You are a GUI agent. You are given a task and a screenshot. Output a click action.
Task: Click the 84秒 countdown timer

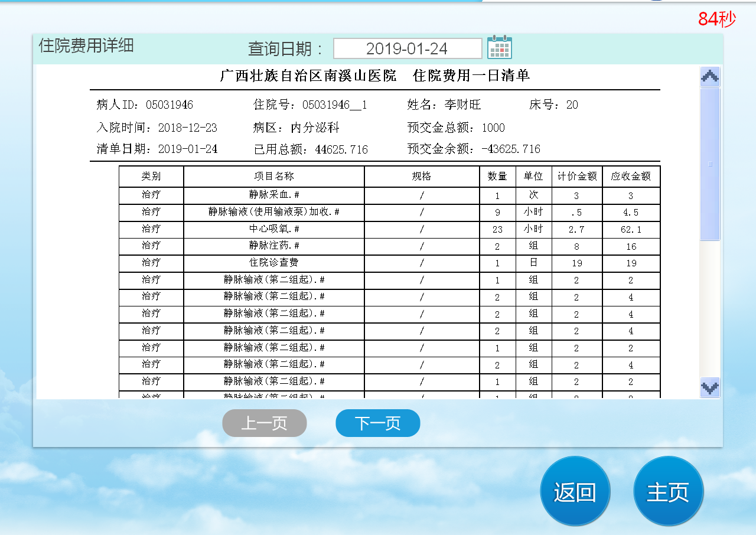[716, 19]
